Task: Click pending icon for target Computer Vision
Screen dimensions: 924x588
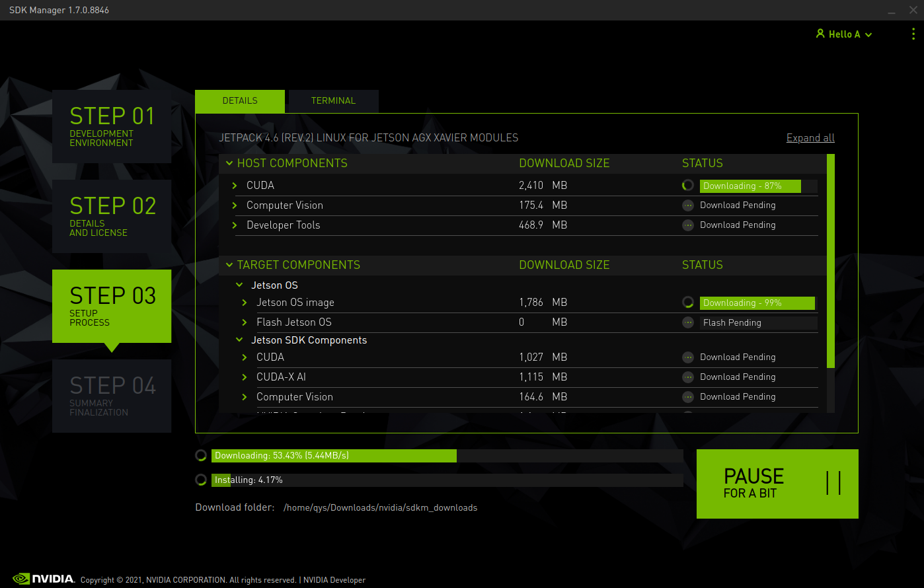Action: [688, 397]
